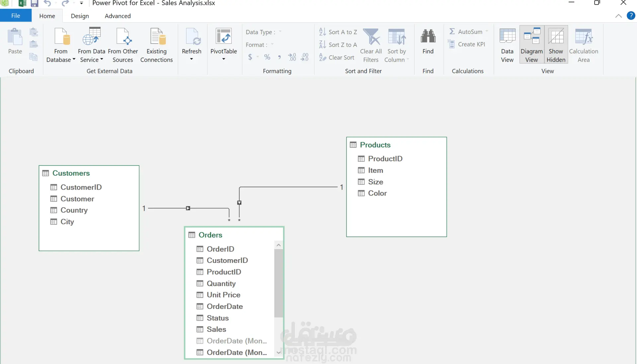This screenshot has height=364, width=637.
Task: Sort Z to A
Action: click(x=338, y=44)
